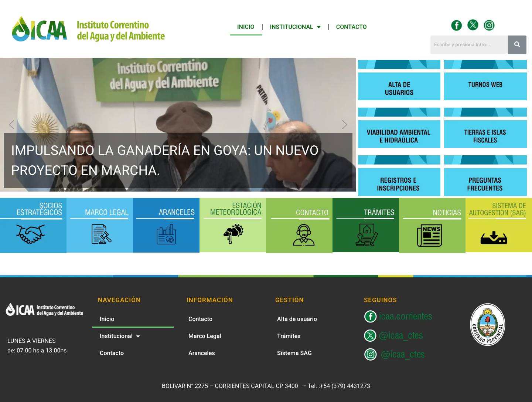Switch to the Contacto menu item

(351, 27)
